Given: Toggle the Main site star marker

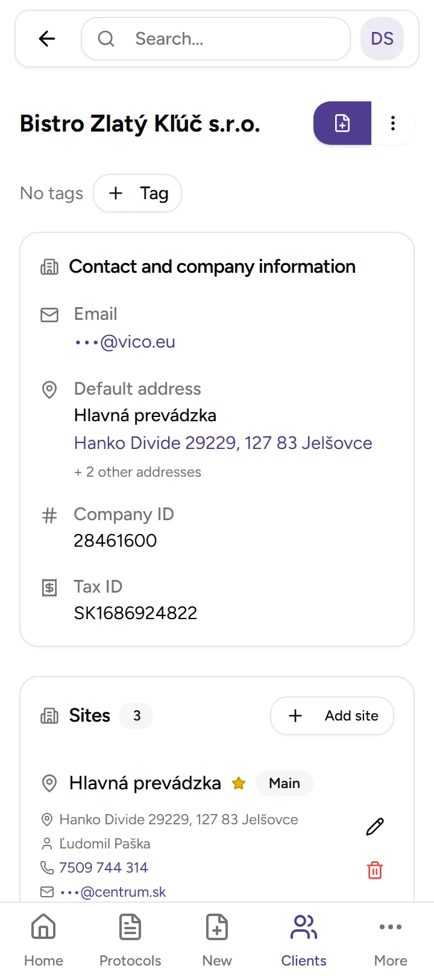Looking at the screenshot, I should 239,783.
